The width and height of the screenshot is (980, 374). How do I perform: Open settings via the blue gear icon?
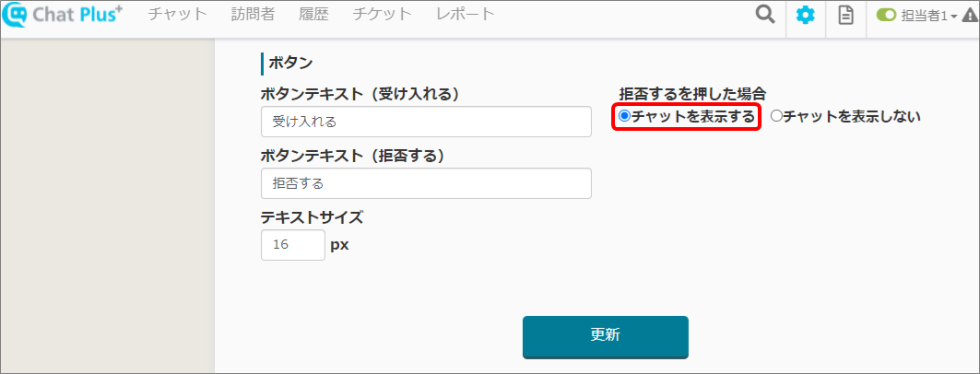[x=806, y=16]
